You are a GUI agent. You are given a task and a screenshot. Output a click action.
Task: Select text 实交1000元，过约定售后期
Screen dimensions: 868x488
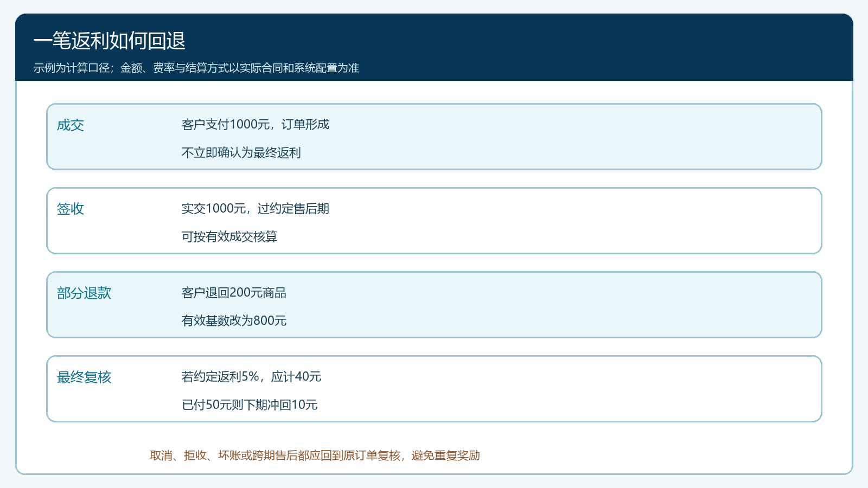(256, 208)
